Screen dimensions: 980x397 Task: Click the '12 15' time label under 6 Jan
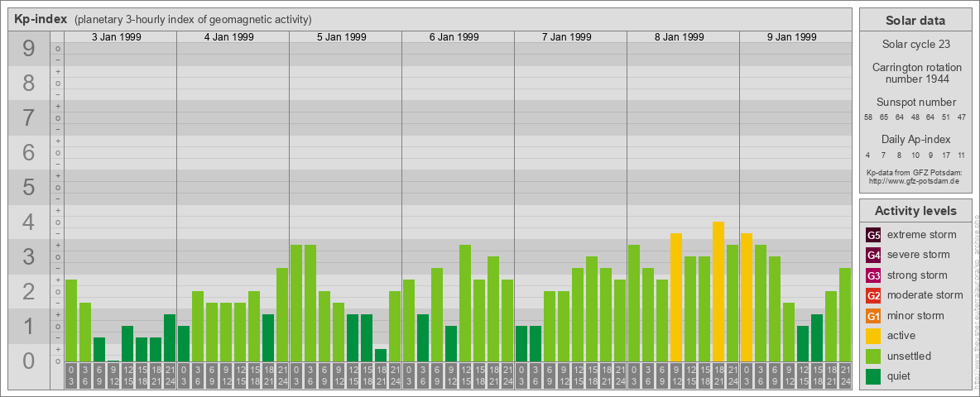point(465,376)
